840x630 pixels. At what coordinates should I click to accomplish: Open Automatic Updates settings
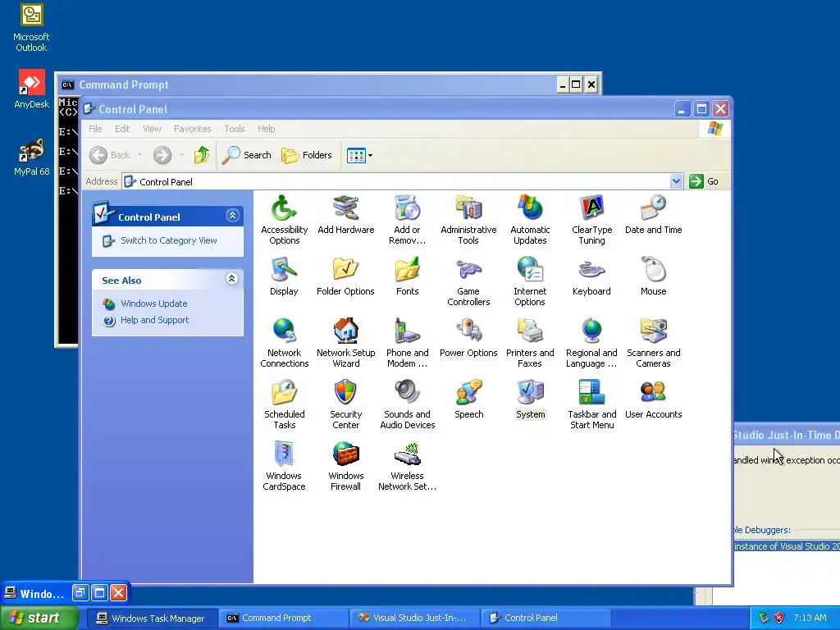click(530, 220)
